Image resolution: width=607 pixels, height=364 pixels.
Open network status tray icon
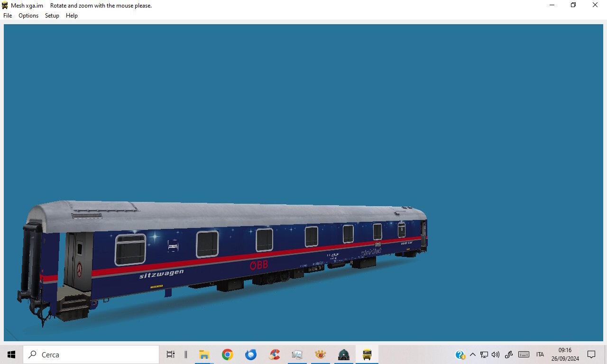pyautogui.click(x=484, y=355)
